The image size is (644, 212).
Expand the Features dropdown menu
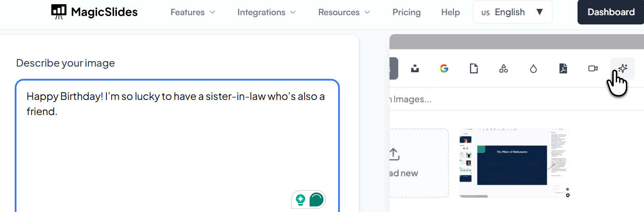(193, 12)
